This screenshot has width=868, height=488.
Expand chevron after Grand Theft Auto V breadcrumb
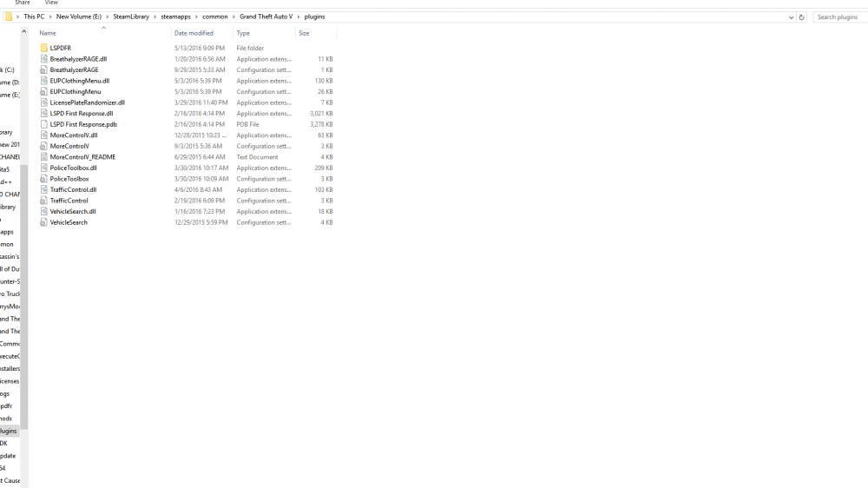(x=299, y=16)
